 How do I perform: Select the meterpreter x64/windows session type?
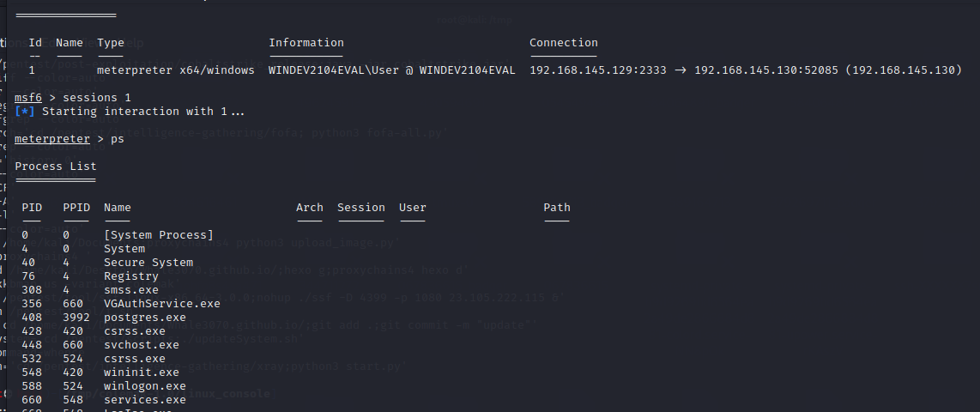pyautogui.click(x=175, y=70)
